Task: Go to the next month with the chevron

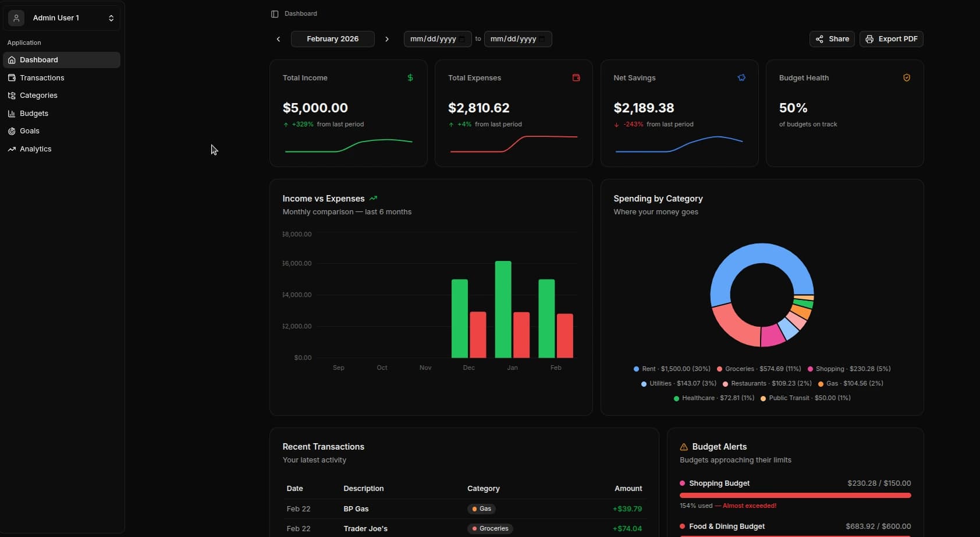Action: tap(387, 39)
